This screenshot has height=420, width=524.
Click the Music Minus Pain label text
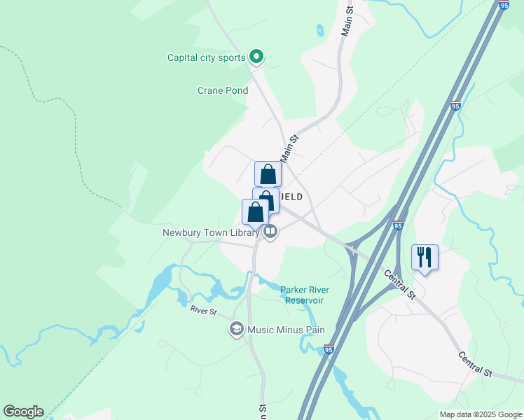click(286, 330)
